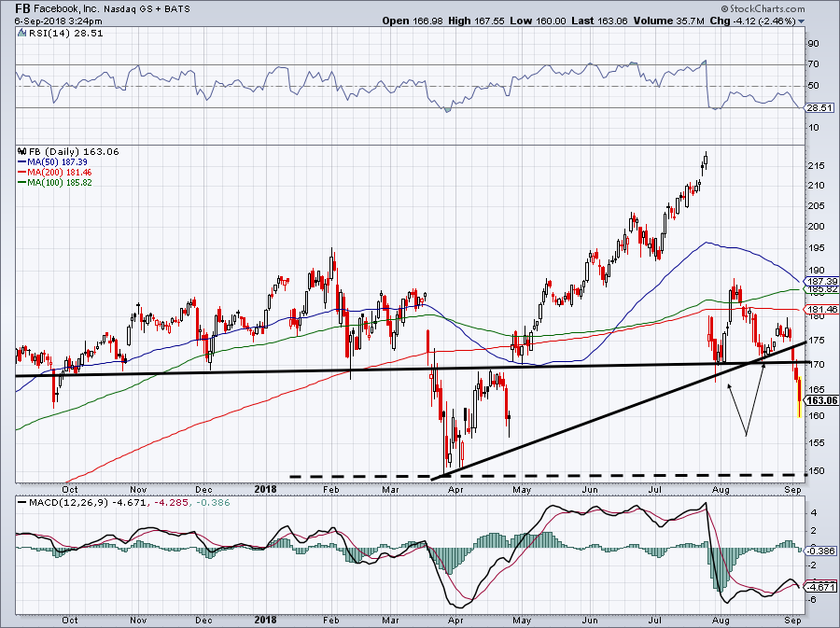Click the green MA(100) legend swatch
Viewport: 840px width, 628px height.
pyautogui.click(x=22, y=183)
